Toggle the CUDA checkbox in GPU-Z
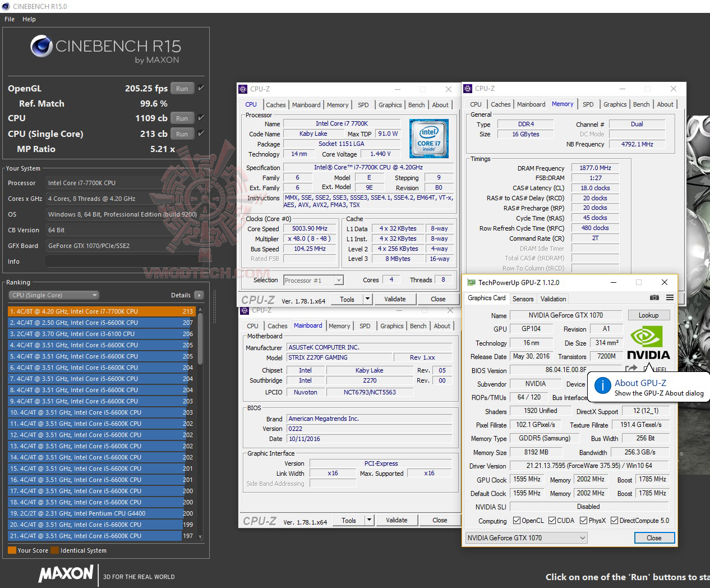This screenshot has width=710, height=588. (551, 520)
